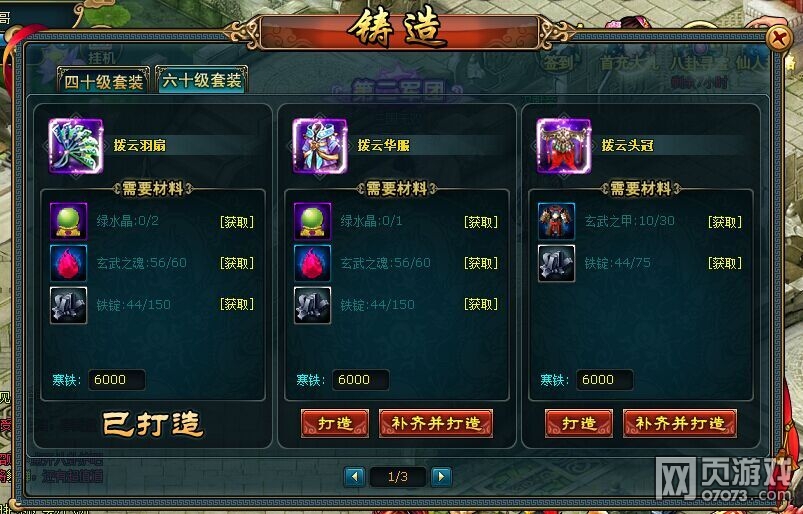The height and width of the screenshot is (514, 803).
Task: Select green crystal icon in 拨云羽扇 panel
Action: tap(69, 221)
